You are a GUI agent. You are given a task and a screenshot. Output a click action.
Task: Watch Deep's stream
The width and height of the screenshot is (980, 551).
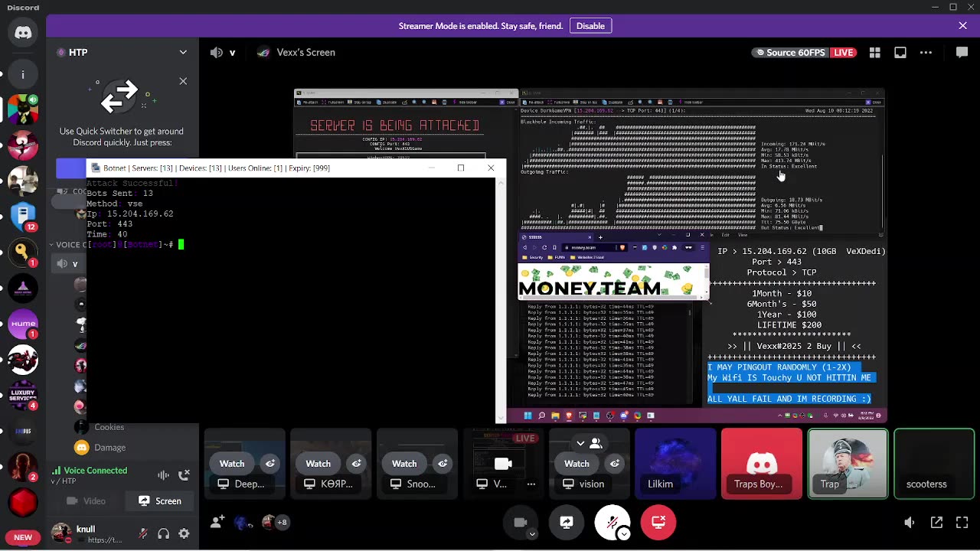[x=232, y=464]
